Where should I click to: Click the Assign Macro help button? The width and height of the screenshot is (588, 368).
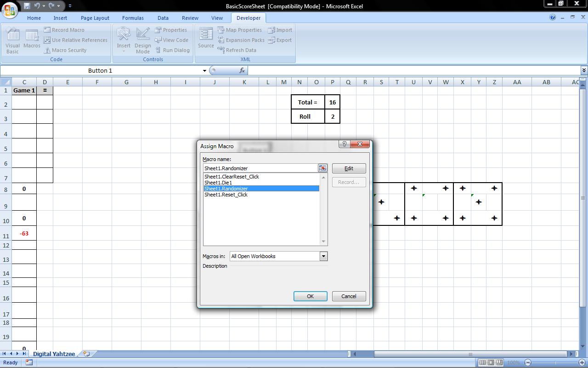(344, 144)
